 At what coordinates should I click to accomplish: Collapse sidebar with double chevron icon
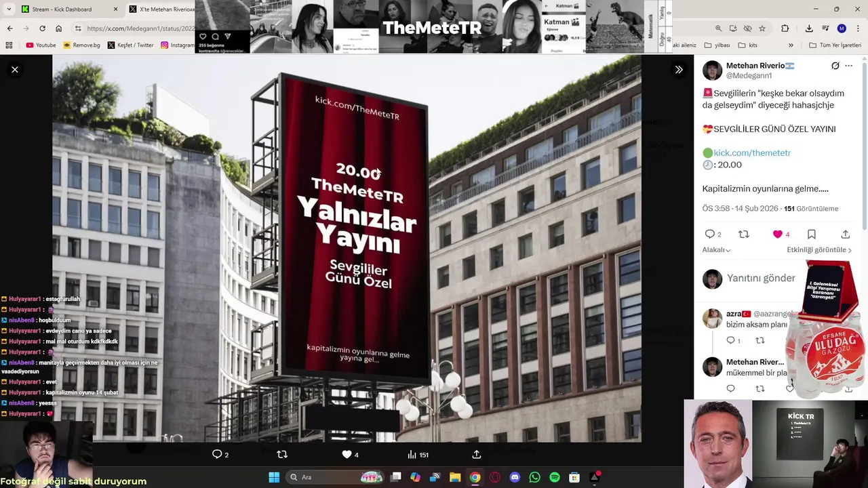tap(679, 70)
